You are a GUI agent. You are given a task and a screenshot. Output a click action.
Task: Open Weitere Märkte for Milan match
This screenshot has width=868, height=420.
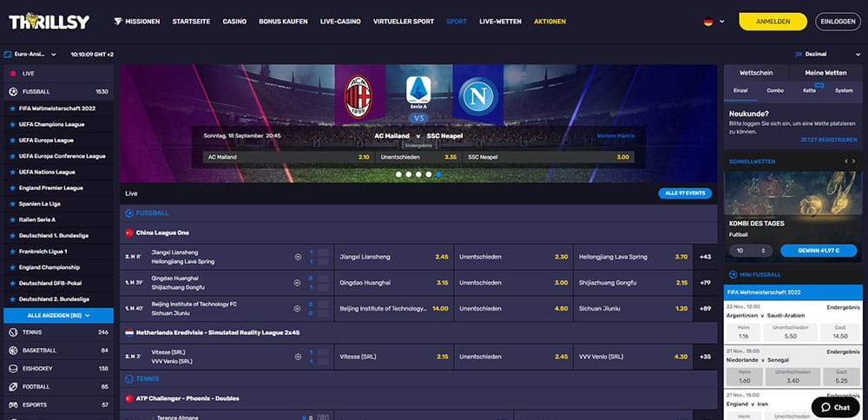(615, 135)
